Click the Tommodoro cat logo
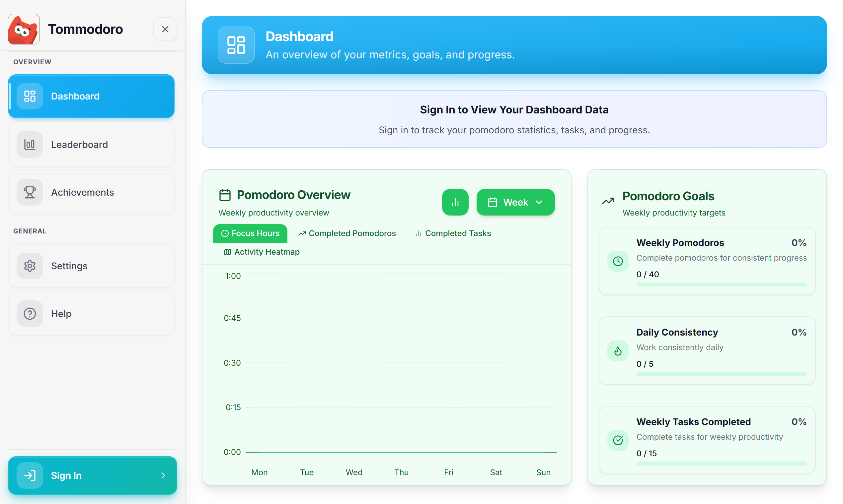Screen dimensions: 843x504 pyautogui.click(x=24, y=29)
